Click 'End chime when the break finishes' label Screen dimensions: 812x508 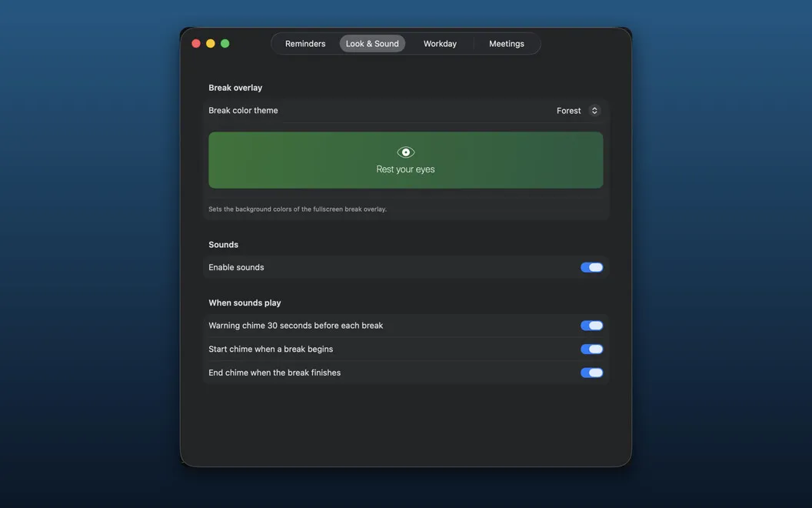click(275, 373)
